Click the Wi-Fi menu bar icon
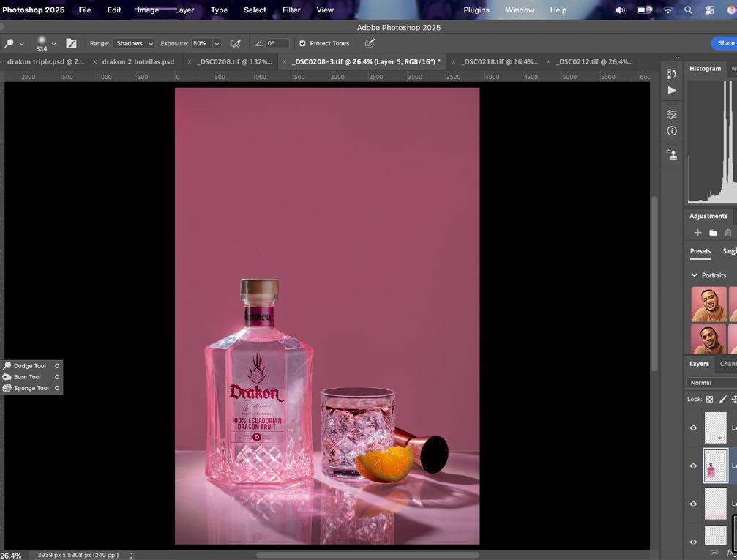 click(668, 10)
